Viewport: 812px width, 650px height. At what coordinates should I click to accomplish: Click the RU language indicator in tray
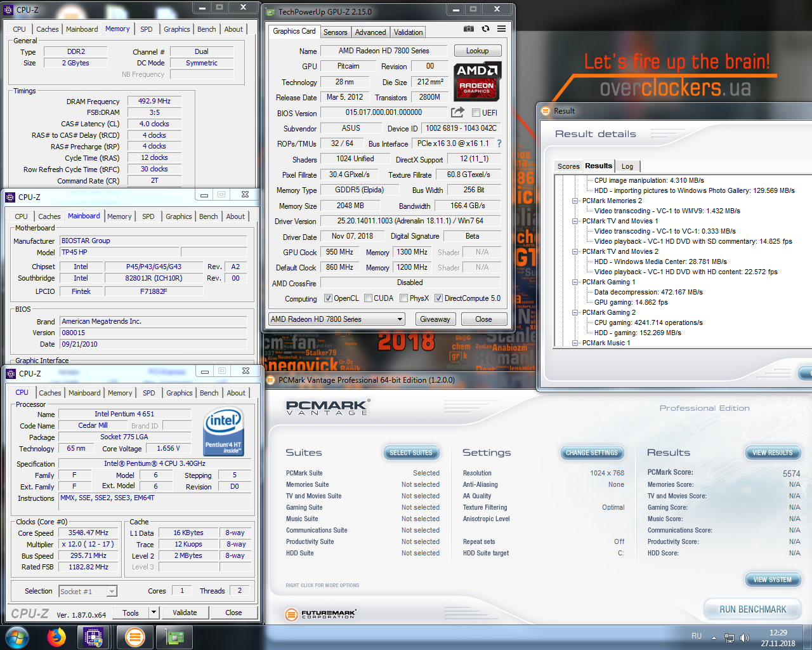[x=697, y=636]
